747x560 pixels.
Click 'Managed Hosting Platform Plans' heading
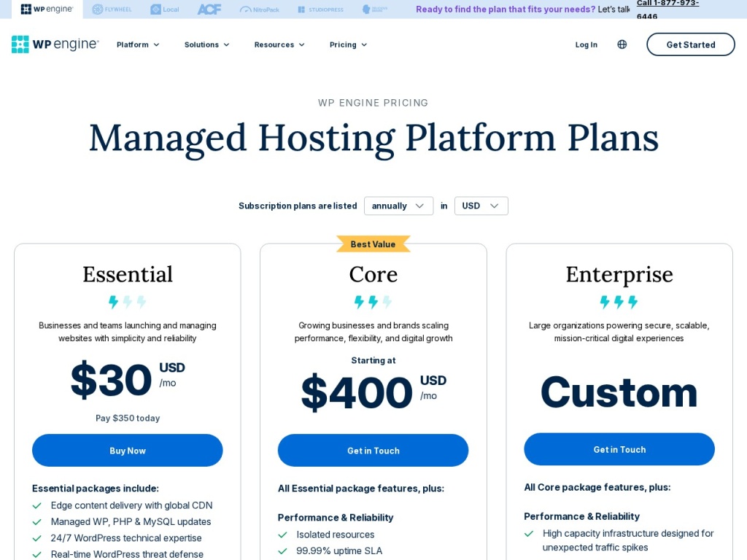click(x=373, y=139)
